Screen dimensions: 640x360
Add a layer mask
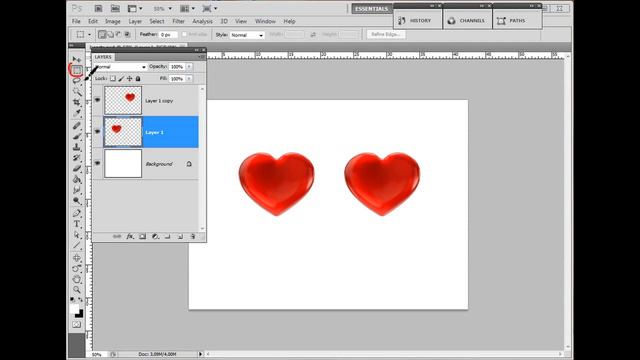coord(142,236)
